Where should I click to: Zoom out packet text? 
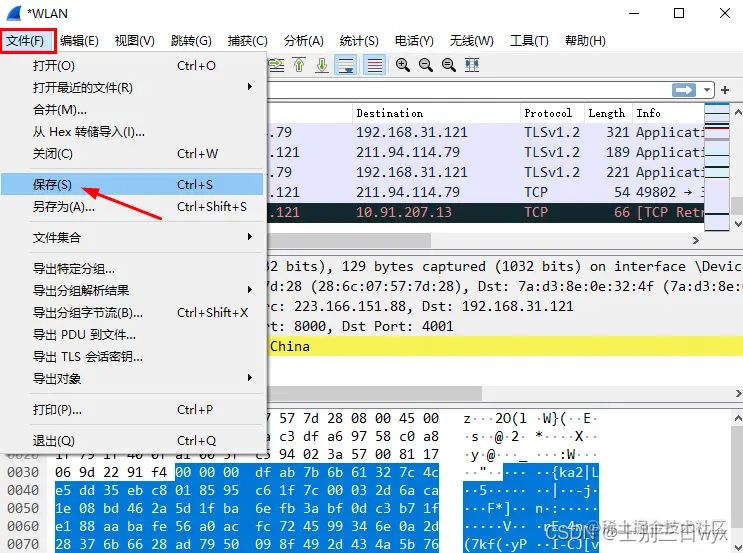pos(426,65)
